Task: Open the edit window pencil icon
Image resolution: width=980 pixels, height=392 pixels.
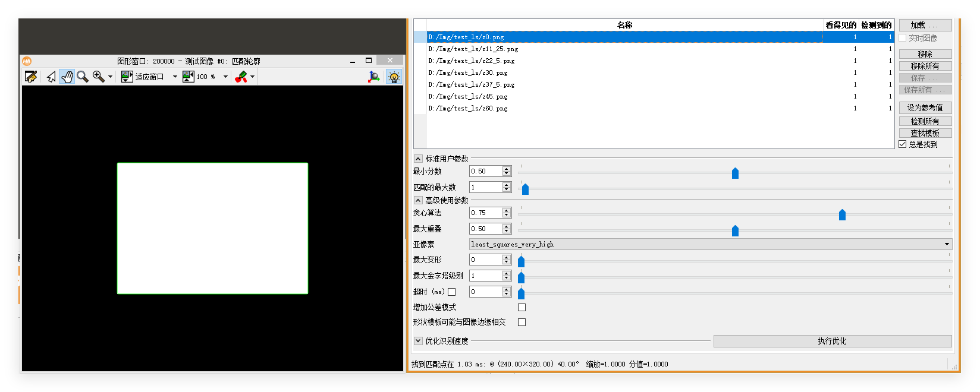Action: (31, 77)
